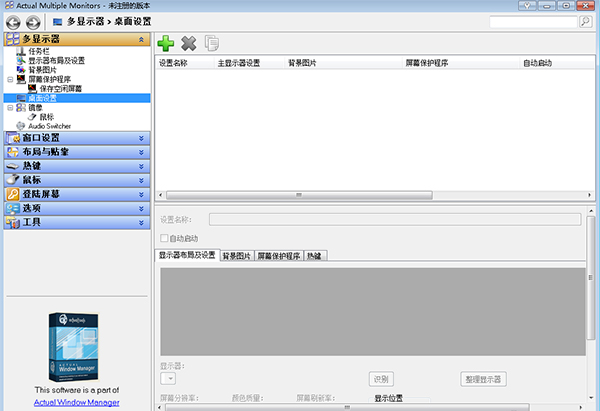Click the details panel vertical scroll-up arrow

click(x=591, y=211)
